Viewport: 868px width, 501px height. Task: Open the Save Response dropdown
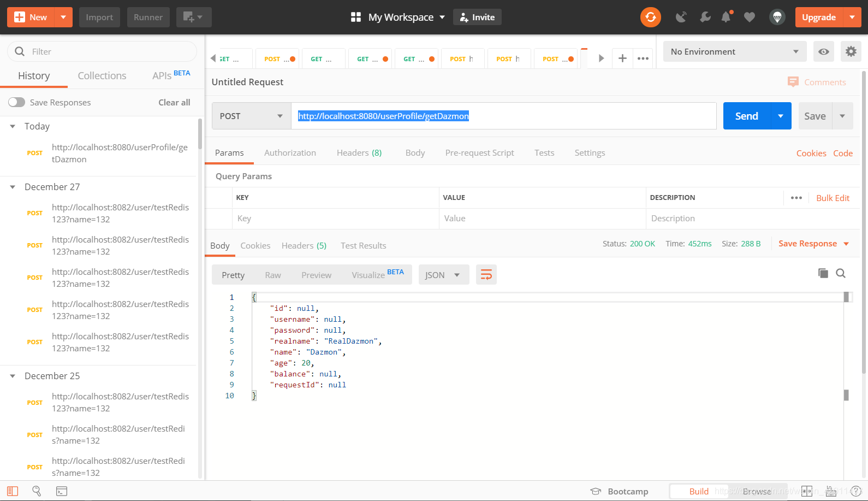pyautogui.click(x=813, y=244)
